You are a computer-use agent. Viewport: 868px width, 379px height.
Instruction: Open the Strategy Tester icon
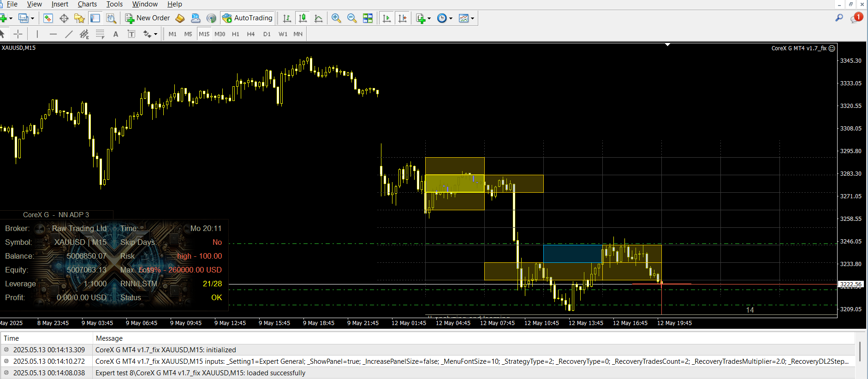point(111,18)
